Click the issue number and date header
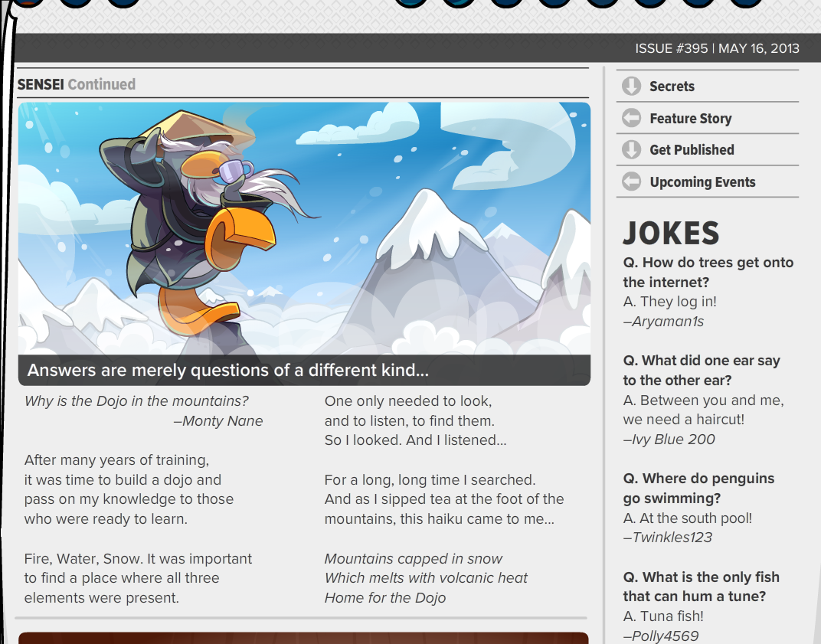The height and width of the screenshot is (644, 821). pyautogui.click(x=718, y=49)
